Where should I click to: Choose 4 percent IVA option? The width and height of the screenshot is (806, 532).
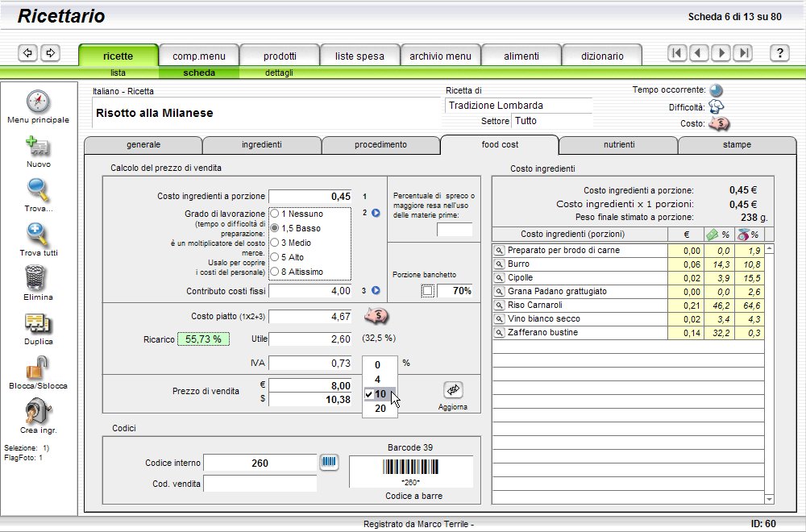coord(380,380)
